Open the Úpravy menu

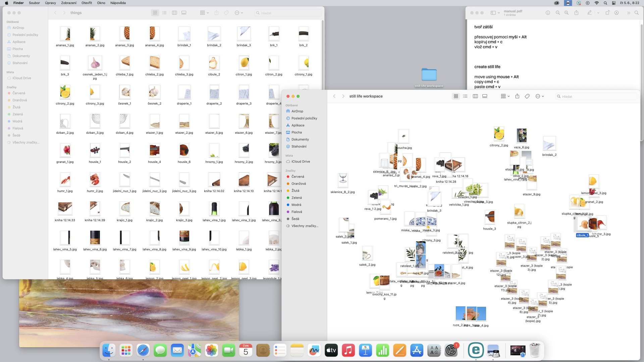50,3
